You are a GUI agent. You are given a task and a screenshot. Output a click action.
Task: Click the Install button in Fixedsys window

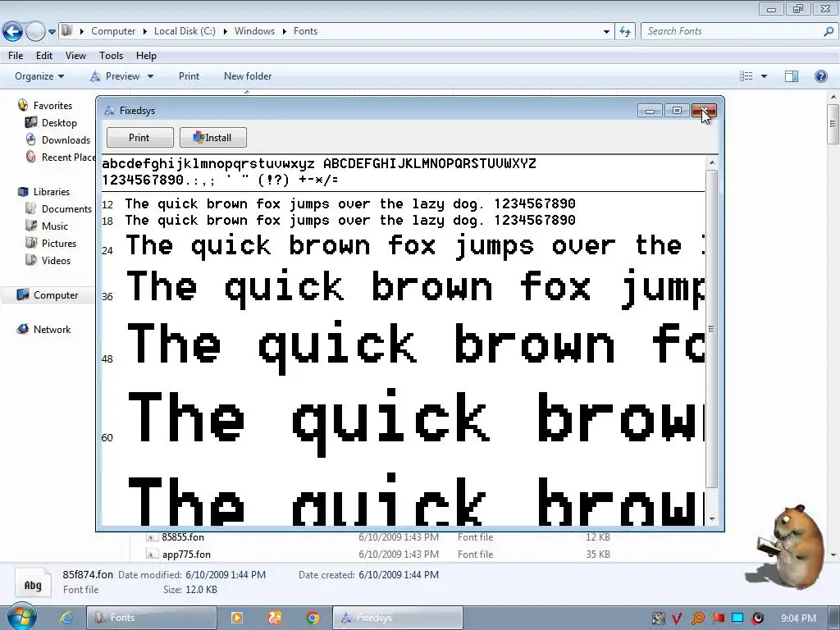tap(213, 138)
